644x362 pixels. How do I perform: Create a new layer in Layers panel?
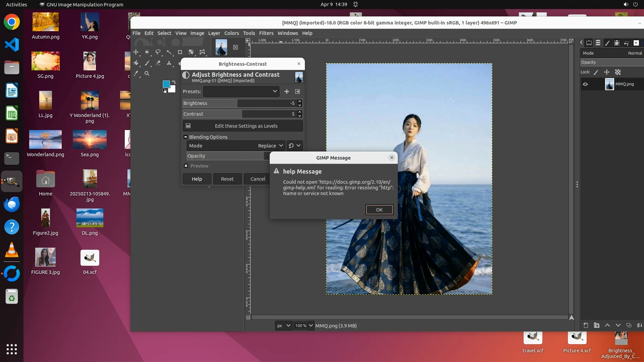[x=586, y=325]
